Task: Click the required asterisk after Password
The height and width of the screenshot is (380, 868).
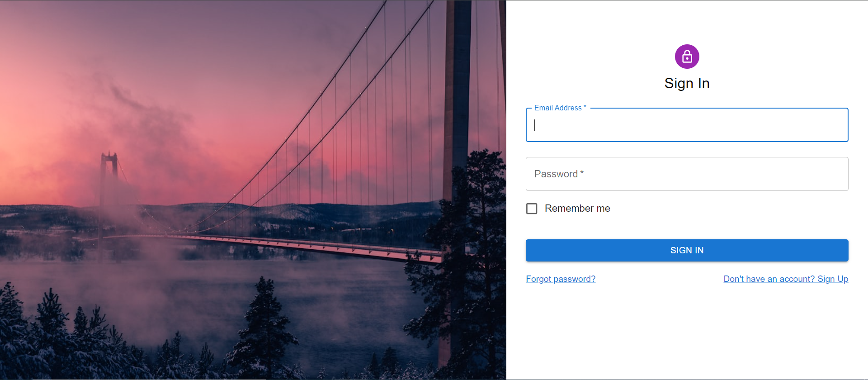Action: 582,173
